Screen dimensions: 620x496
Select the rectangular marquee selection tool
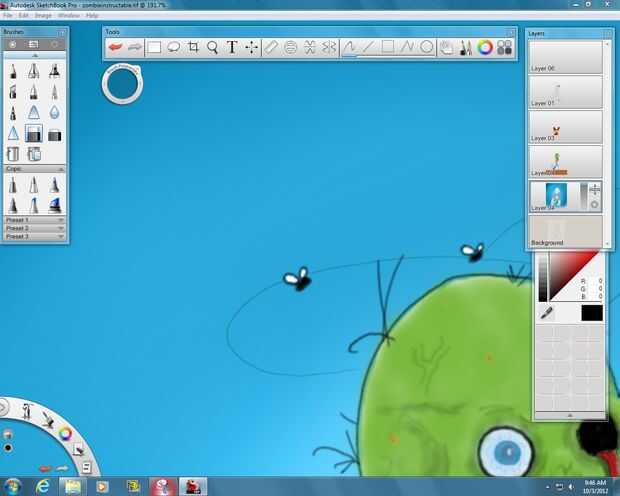click(154, 47)
